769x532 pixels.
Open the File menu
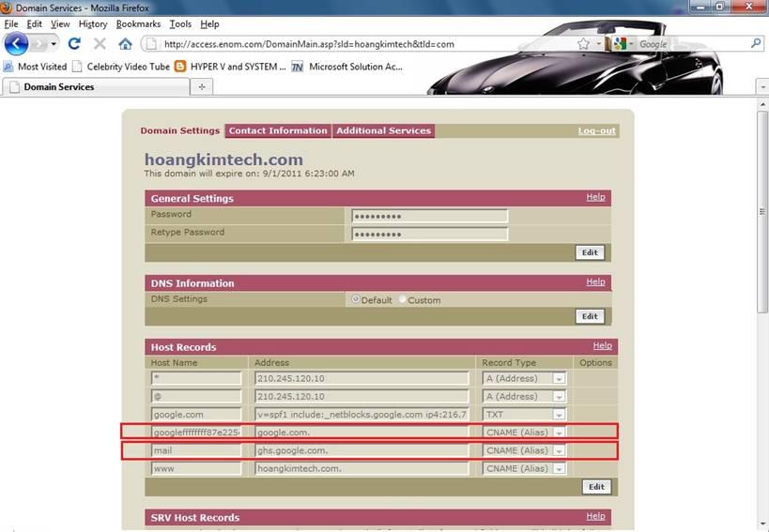10,24
